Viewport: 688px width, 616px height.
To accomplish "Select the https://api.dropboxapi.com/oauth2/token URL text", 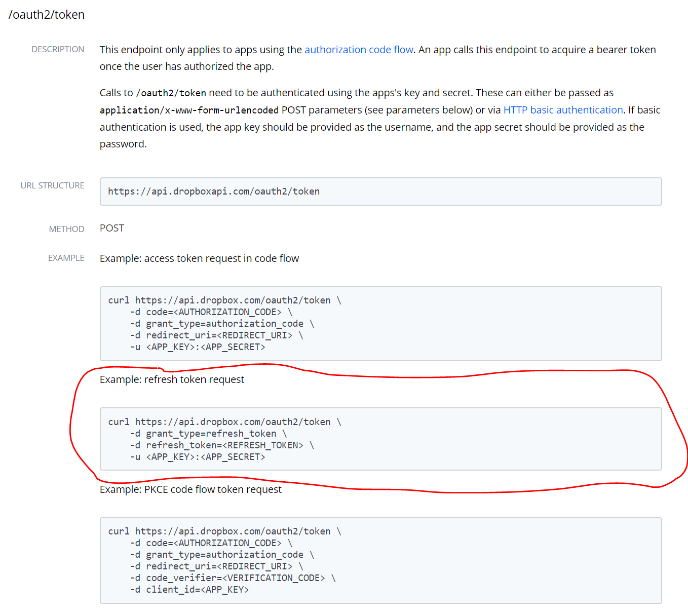I will 213,191.
